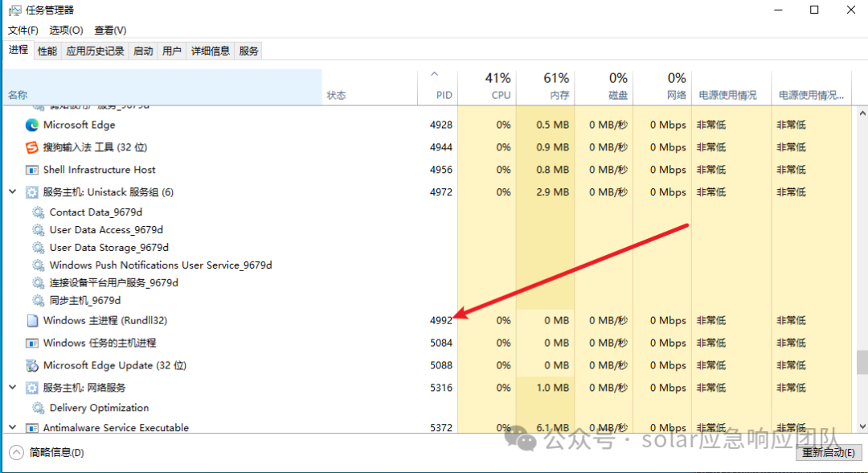Click the Microsoft Edge process icon

pyautogui.click(x=32, y=125)
